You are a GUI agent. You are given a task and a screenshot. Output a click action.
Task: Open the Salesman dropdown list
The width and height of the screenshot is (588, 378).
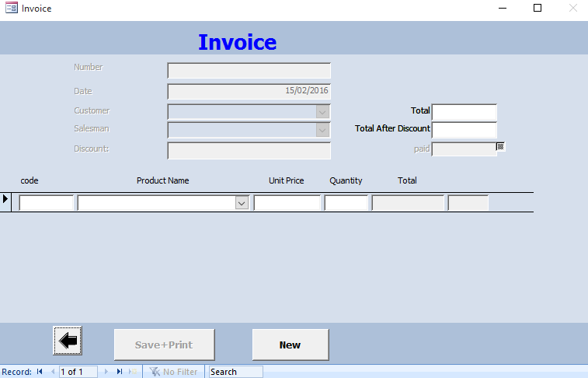(x=322, y=130)
